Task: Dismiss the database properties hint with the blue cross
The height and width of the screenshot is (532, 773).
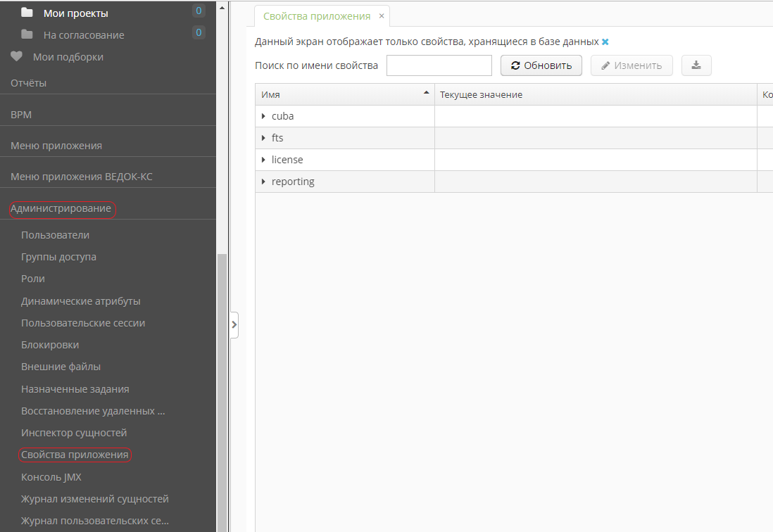Action: tap(605, 42)
